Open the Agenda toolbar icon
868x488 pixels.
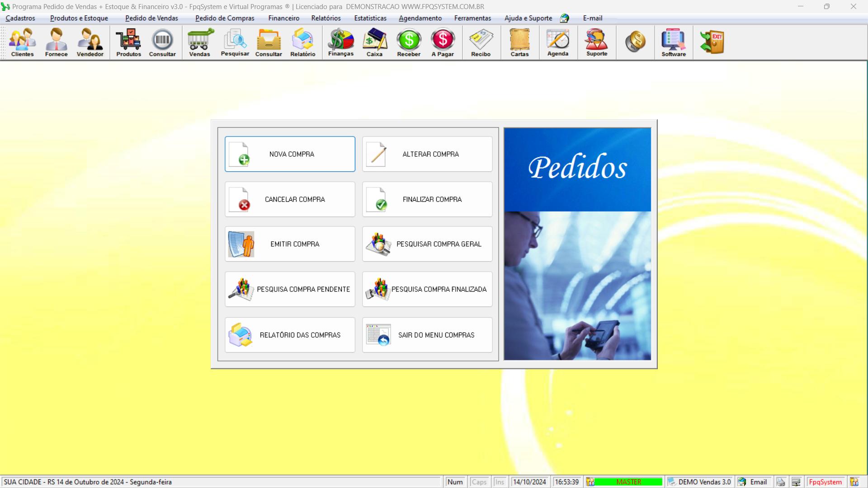558,42
